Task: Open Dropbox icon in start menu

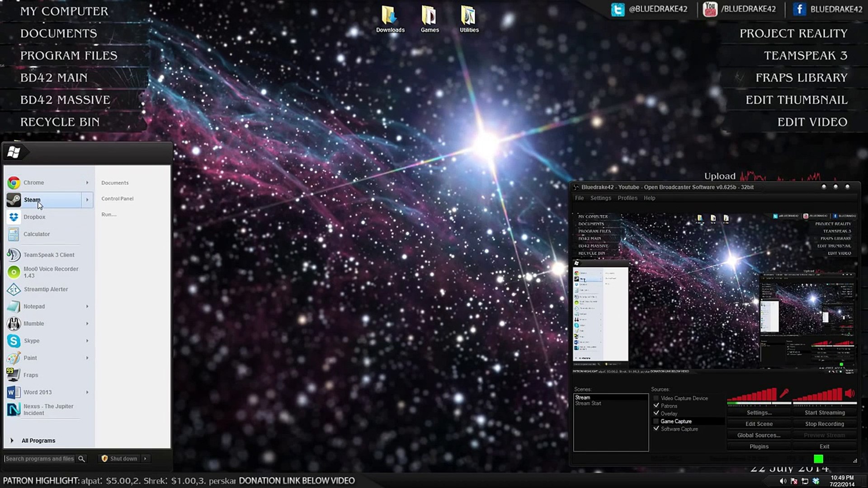Action: [14, 217]
